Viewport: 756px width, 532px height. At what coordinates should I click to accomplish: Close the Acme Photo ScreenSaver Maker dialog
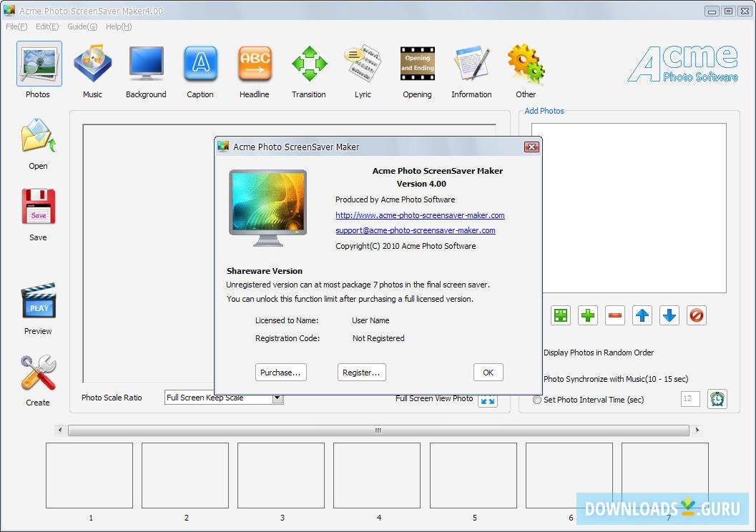(x=531, y=147)
